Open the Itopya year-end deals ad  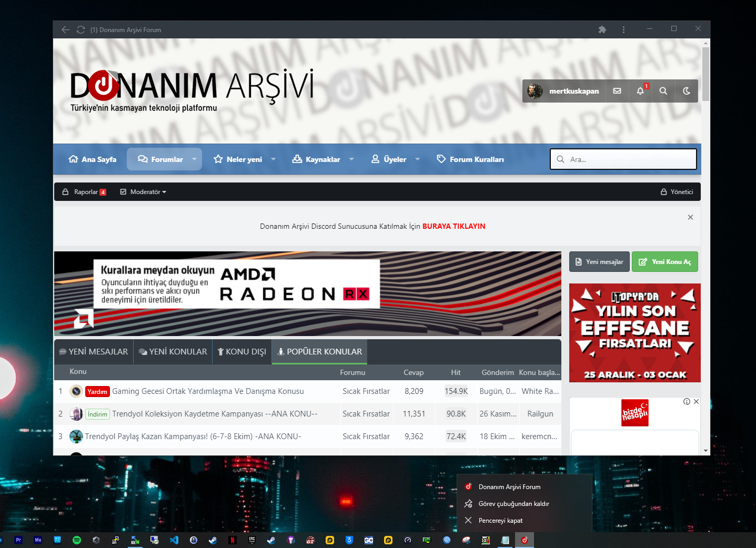coord(635,333)
